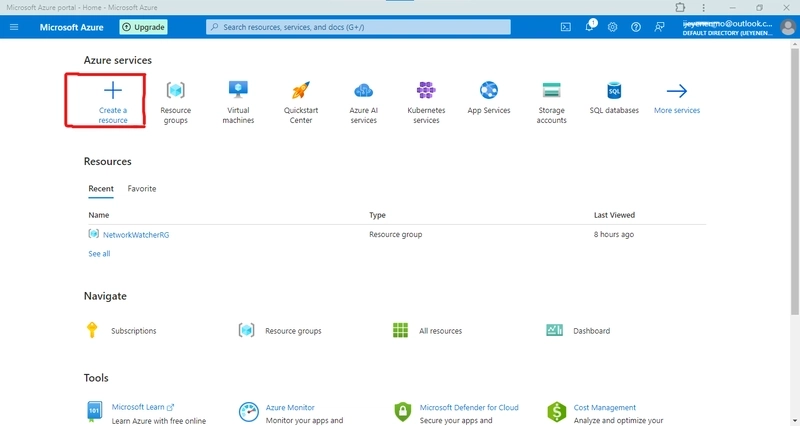Screen dimensions: 800x426
Task: Open Storage accounts
Action: point(552,102)
